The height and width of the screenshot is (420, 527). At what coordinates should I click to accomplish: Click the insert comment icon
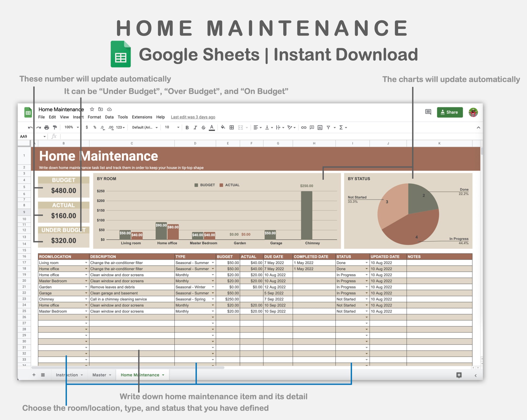tap(312, 128)
